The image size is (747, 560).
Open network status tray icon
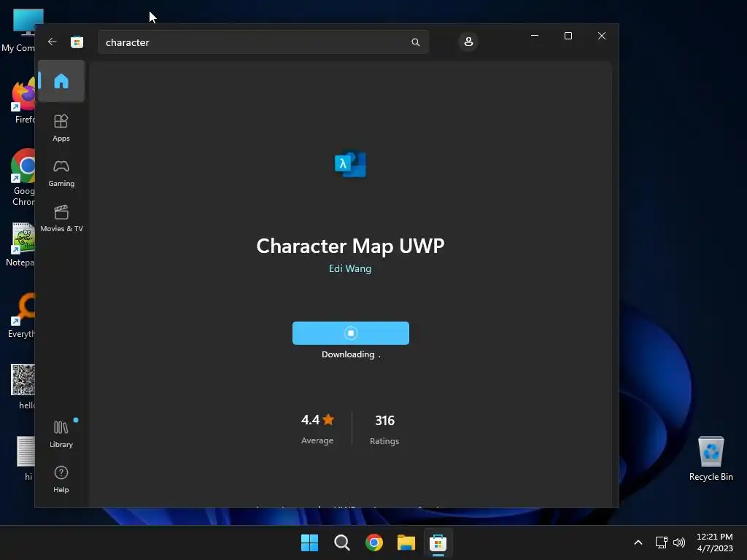[x=661, y=542]
